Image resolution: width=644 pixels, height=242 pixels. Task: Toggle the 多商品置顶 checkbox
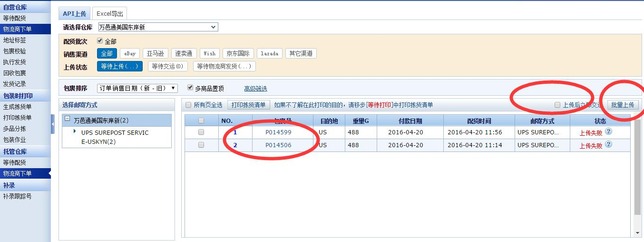pos(190,88)
